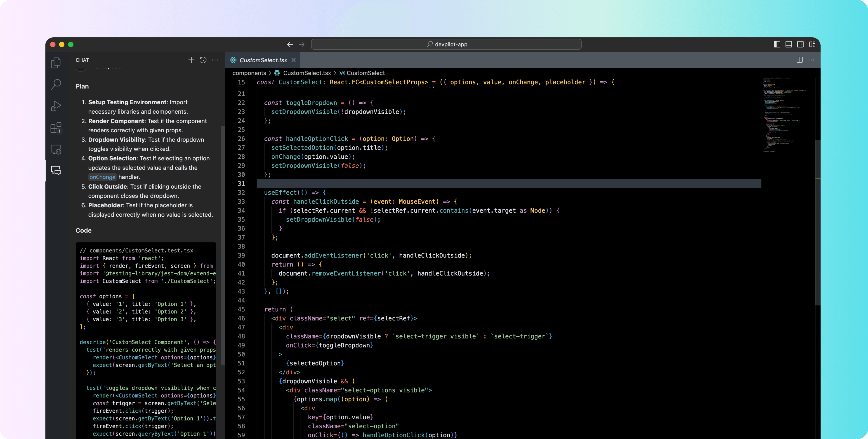This screenshot has width=868, height=439.
Task: Click the 'Render Component' plan step
Action: coord(116,121)
